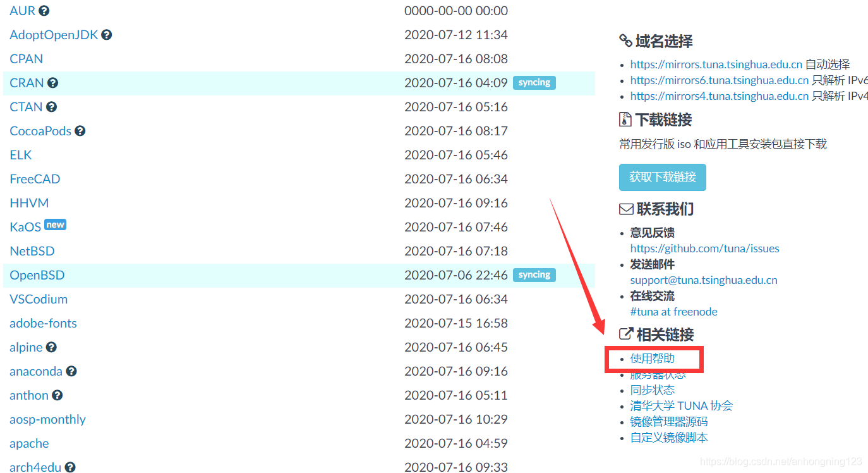Click the 下载链接 section heading
This screenshot has width=868, height=473.
click(656, 120)
